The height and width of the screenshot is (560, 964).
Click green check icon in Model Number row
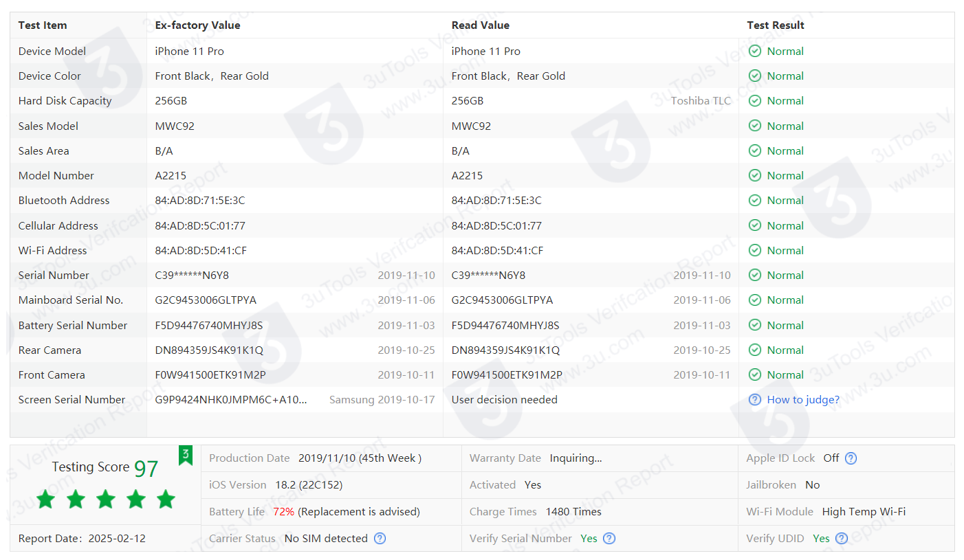click(755, 176)
